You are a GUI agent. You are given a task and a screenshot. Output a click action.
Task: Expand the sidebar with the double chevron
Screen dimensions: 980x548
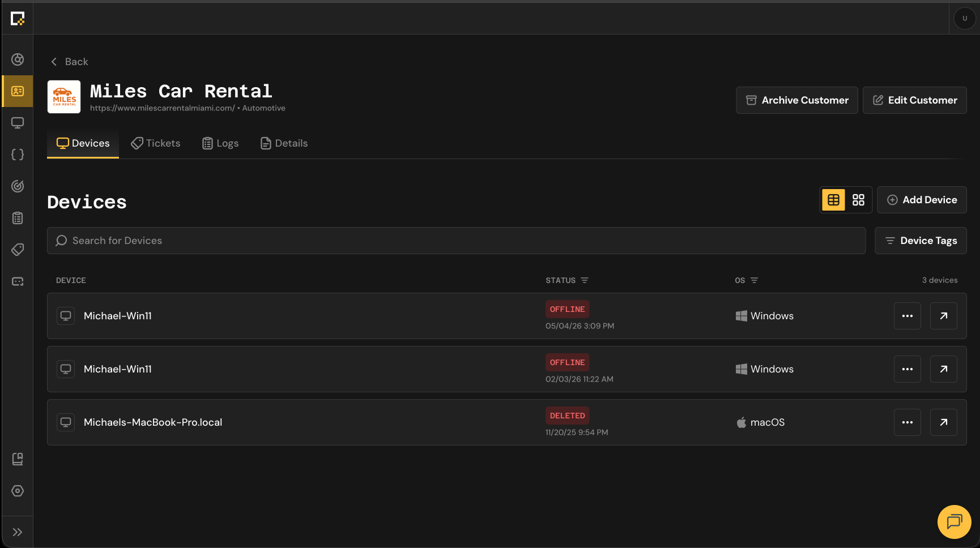[x=18, y=532]
